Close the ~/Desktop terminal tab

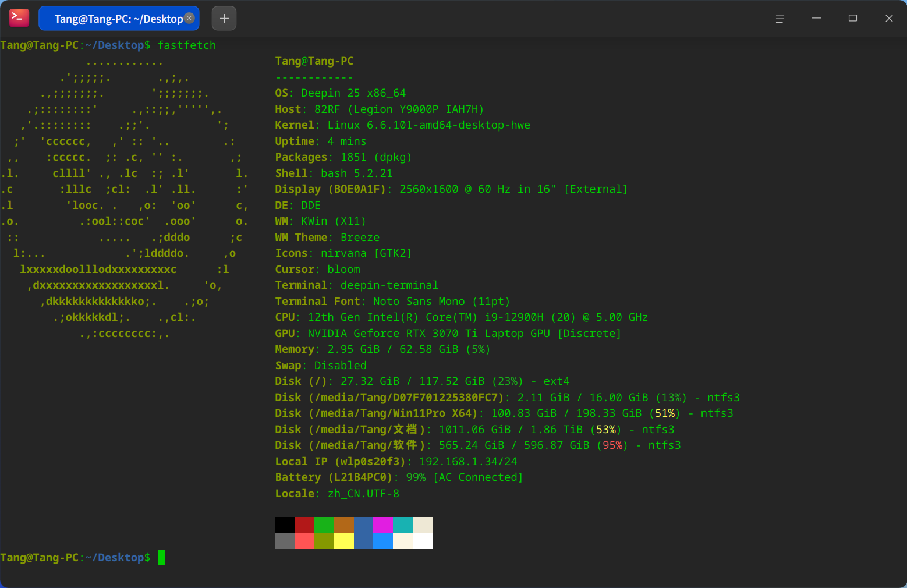point(189,18)
